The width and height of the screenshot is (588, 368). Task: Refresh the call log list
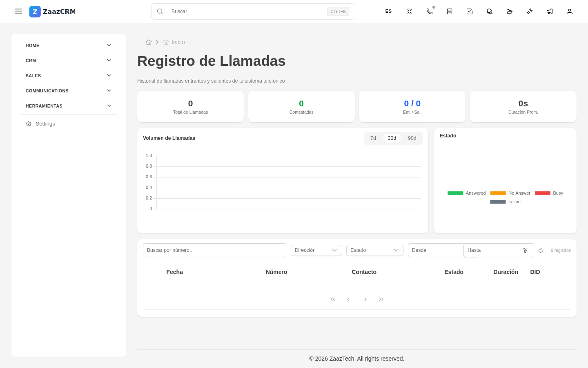[x=541, y=250]
